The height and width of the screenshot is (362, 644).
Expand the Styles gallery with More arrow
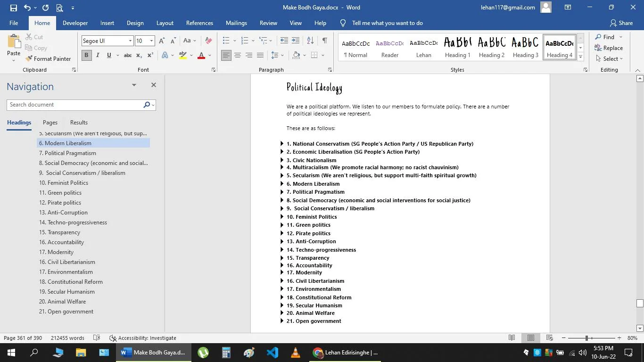pos(580,57)
